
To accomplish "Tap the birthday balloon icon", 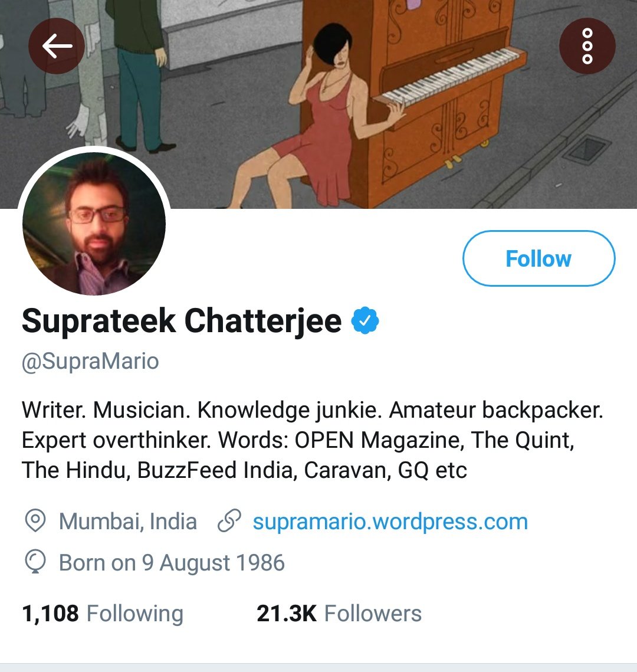I will coord(35,562).
